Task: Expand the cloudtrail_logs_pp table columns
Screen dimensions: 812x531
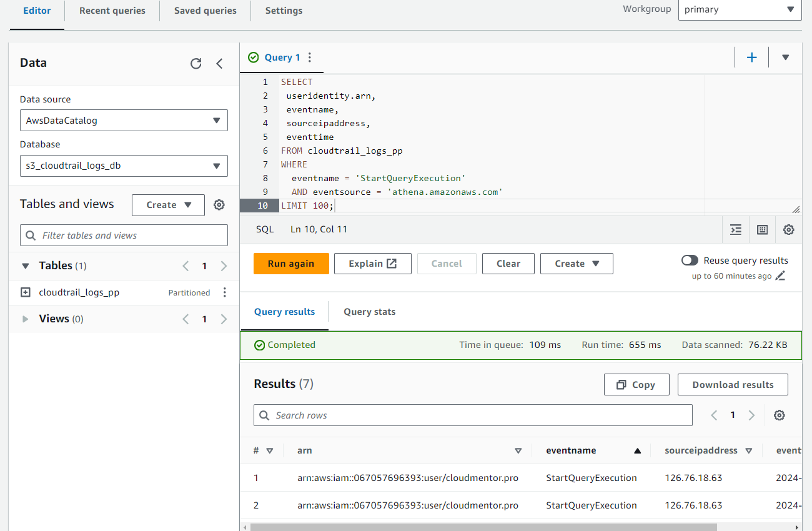Action: click(26, 292)
